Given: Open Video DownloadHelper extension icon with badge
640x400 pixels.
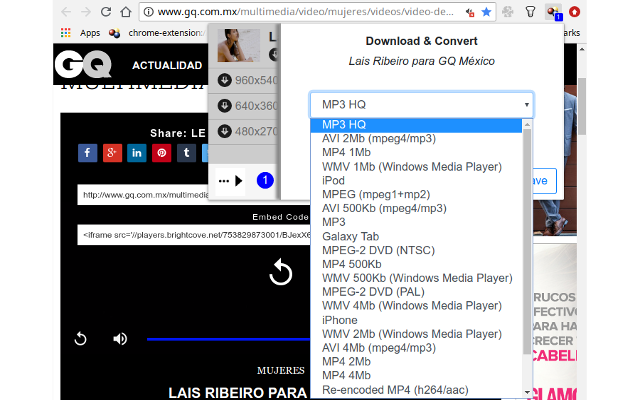Looking at the screenshot, I should (x=554, y=12).
